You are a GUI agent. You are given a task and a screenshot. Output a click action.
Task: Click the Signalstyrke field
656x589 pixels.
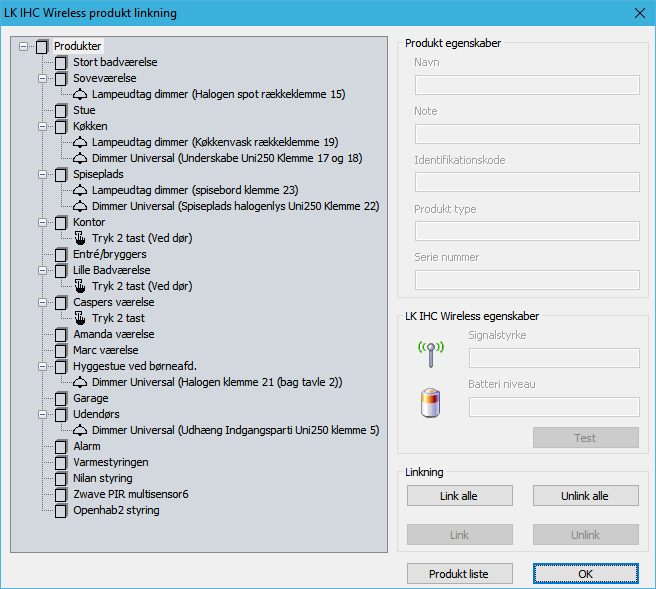pyautogui.click(x=554, y=358)
